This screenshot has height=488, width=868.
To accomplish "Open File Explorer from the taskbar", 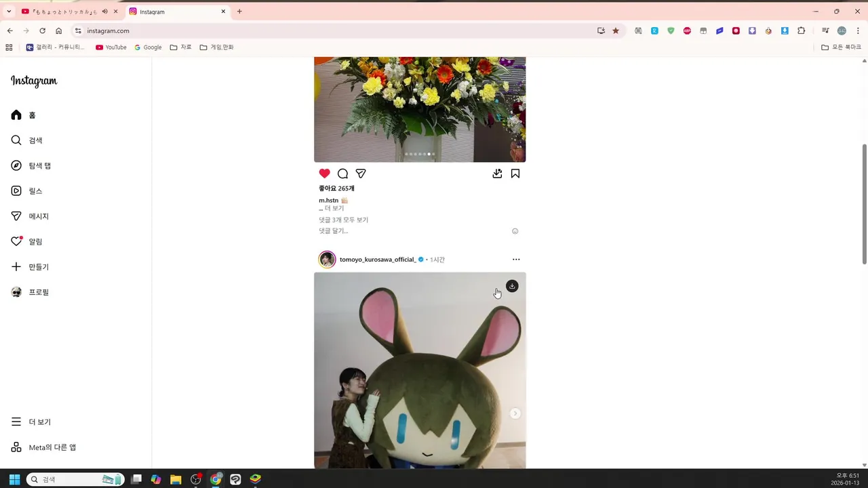I will coord(176,479).
